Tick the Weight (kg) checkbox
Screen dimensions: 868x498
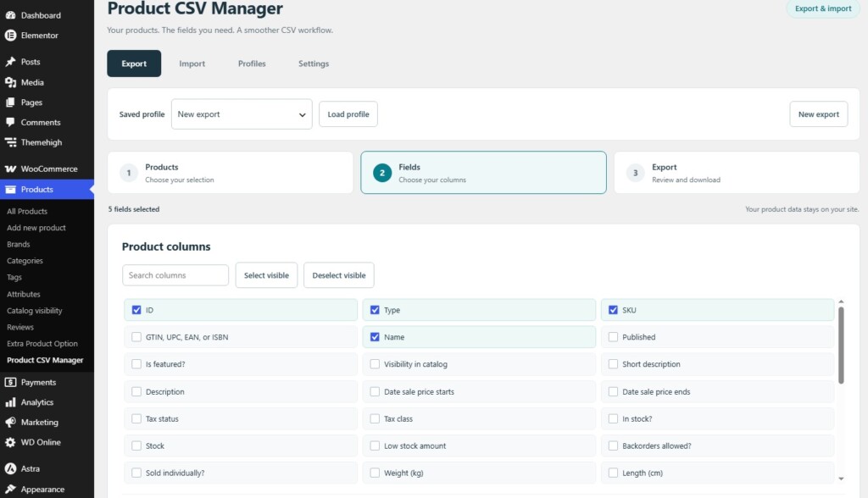[x=375, y=473]
